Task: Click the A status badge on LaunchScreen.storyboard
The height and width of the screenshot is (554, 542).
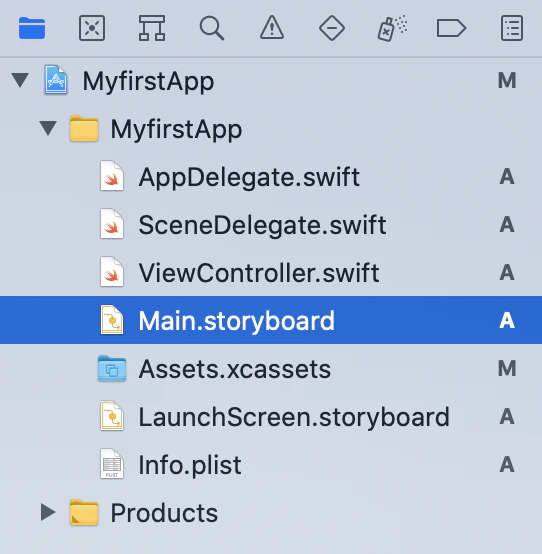Action: (507, 417)
